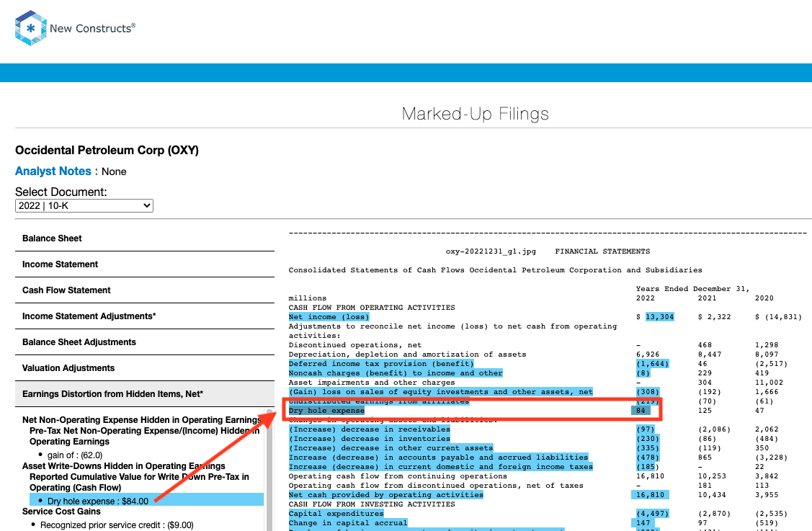
Task: Collapse Earnings Distortion from Hidden Items section
Action: click(145, 393)
